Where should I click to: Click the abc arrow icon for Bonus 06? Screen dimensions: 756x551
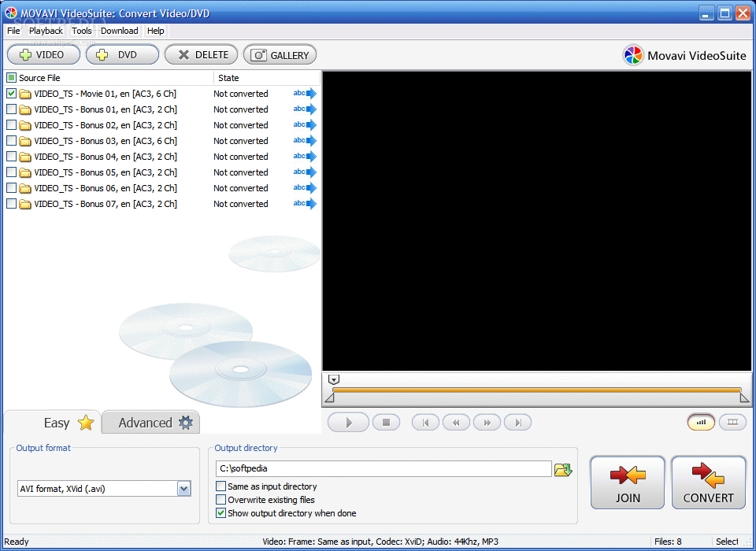[x=305, y=188]
